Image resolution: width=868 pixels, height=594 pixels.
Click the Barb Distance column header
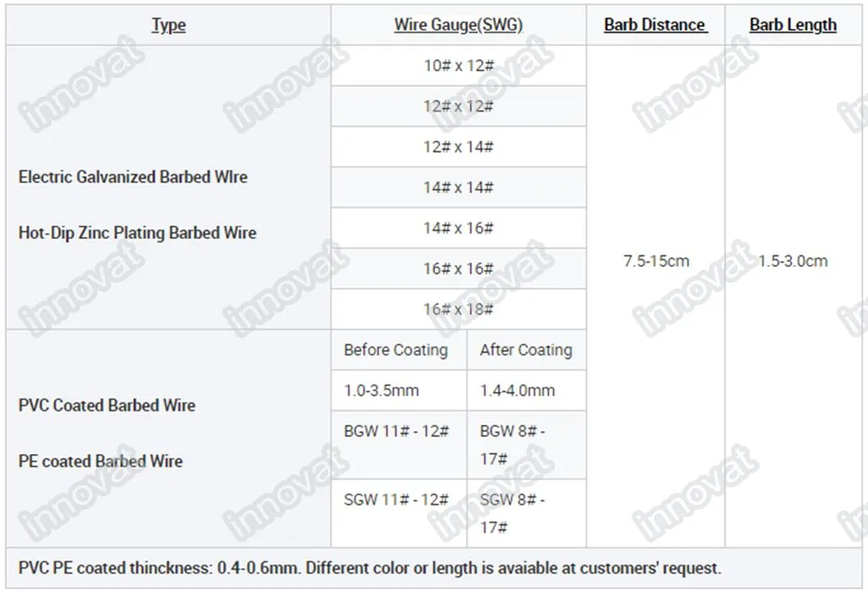655,25
